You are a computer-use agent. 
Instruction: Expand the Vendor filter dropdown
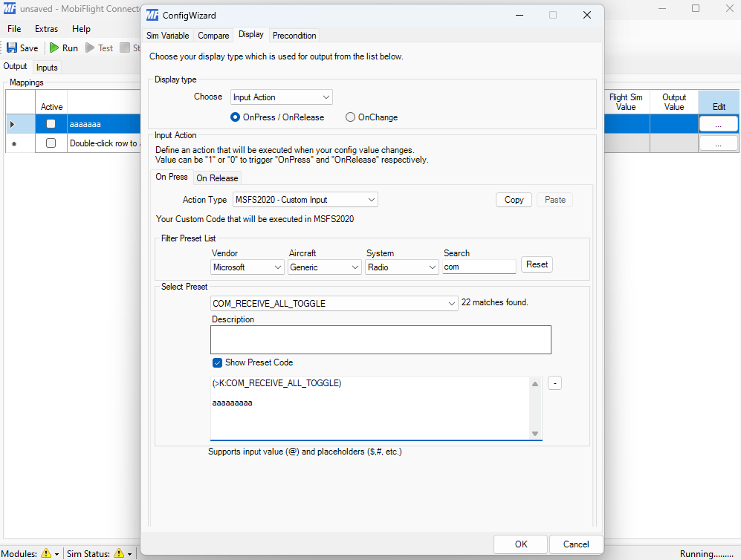click(x=247, y=267)
